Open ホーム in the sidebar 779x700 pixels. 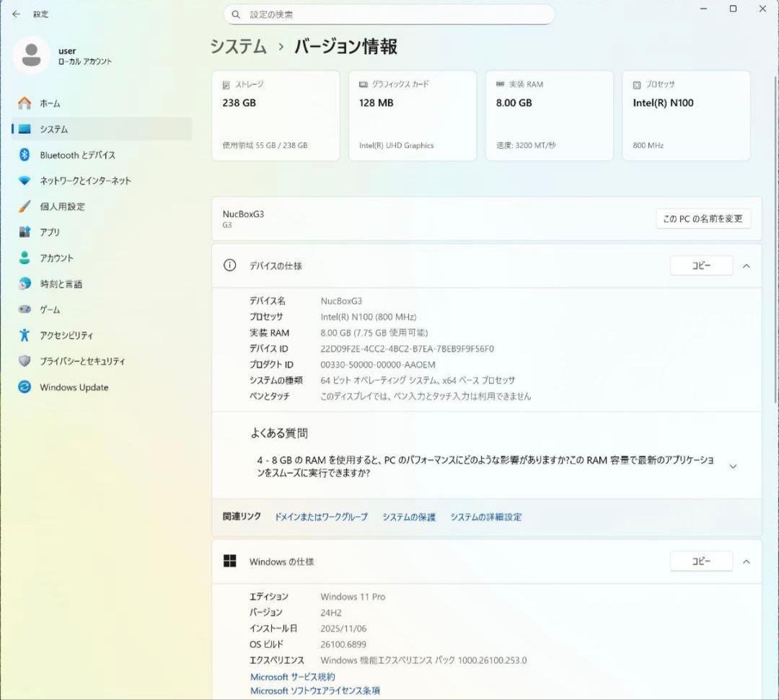(x=102, y=103)
